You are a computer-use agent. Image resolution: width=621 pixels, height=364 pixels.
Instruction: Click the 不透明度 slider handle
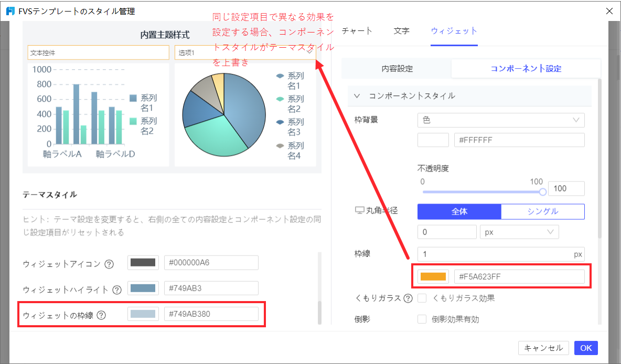[x=542, y=192]
